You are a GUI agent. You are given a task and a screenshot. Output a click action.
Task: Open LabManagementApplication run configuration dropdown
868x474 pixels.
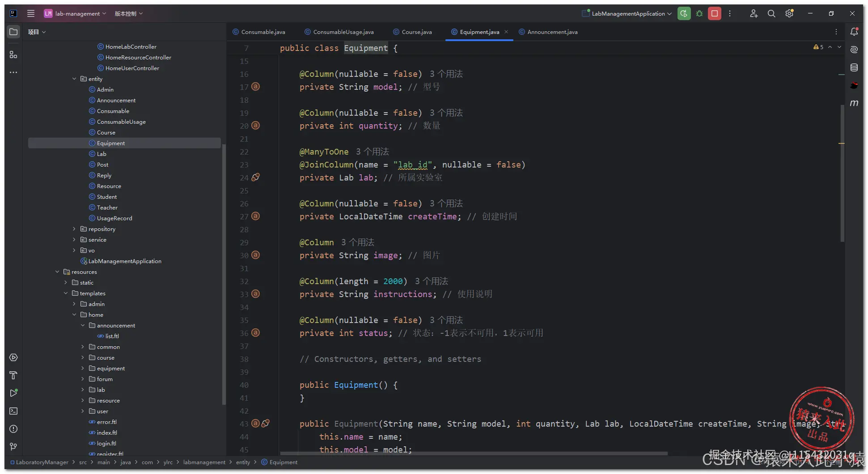(x=627, y=13)
